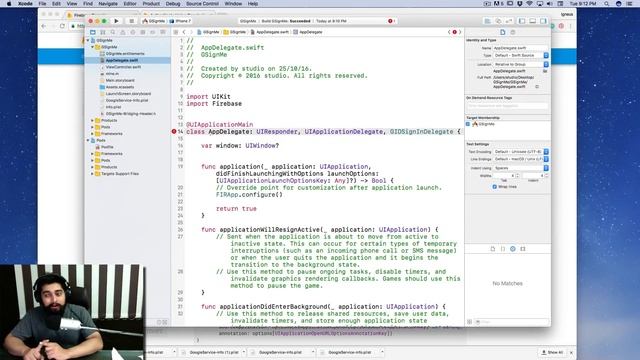Screen dimensions: 640x360
Task: Open the Text Encoding dropdown
Action: [521, 151]
